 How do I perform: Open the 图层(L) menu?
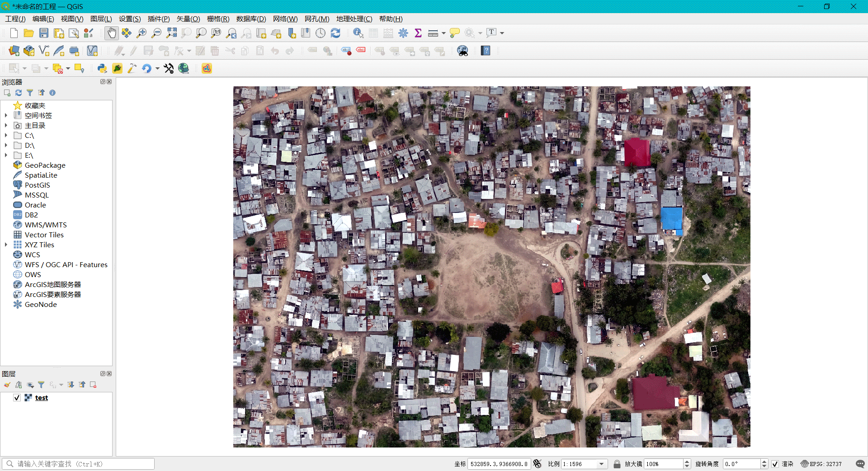pos(101,19)
